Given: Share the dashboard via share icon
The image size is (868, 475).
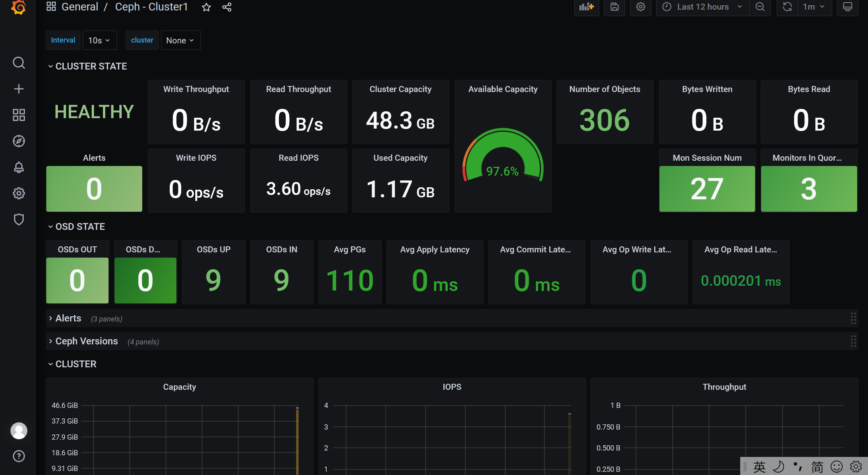Looking at the screenshot, I should [x=227, y=7].
